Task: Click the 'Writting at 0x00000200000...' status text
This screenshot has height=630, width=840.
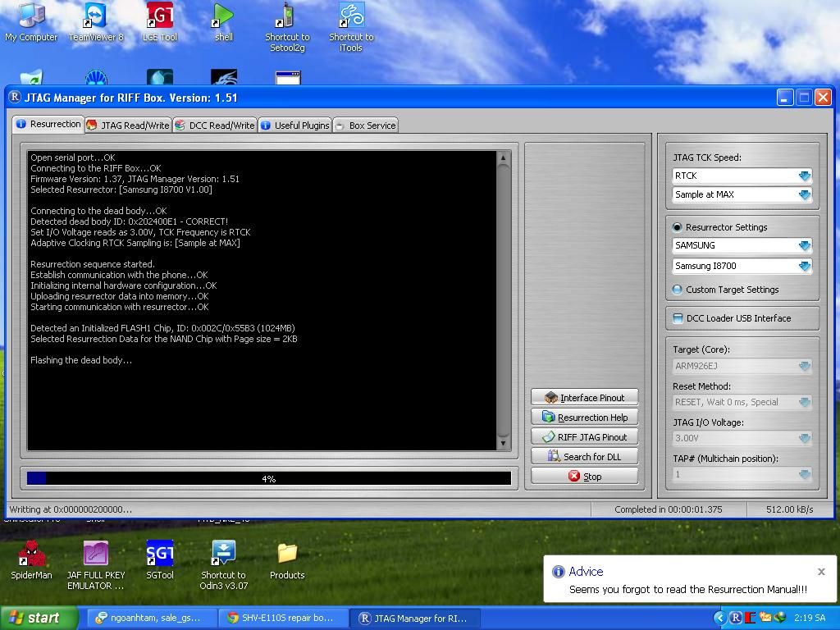Action: pos(71,509)
